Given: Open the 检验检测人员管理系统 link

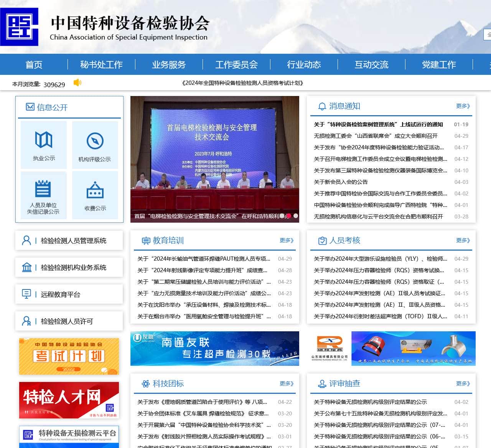Looking at the screenshot, I should pyautogui.click(x=74, y=241).
